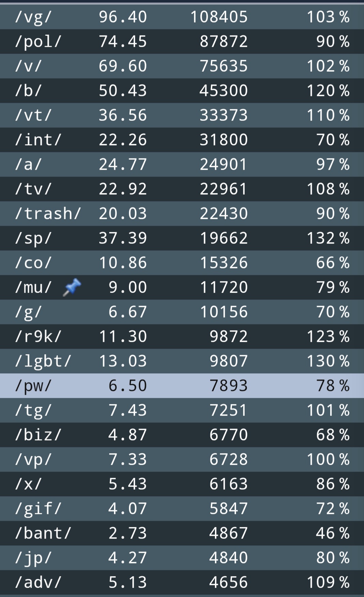This screenshot has height=597, width=364.
Task: Select the /vg/ board name
Action: click(x=33, y=17)
